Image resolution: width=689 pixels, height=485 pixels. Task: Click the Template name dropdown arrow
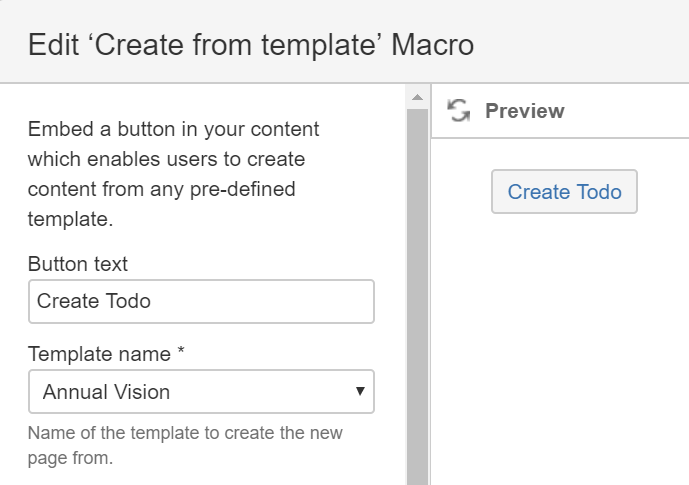[360, 392]
